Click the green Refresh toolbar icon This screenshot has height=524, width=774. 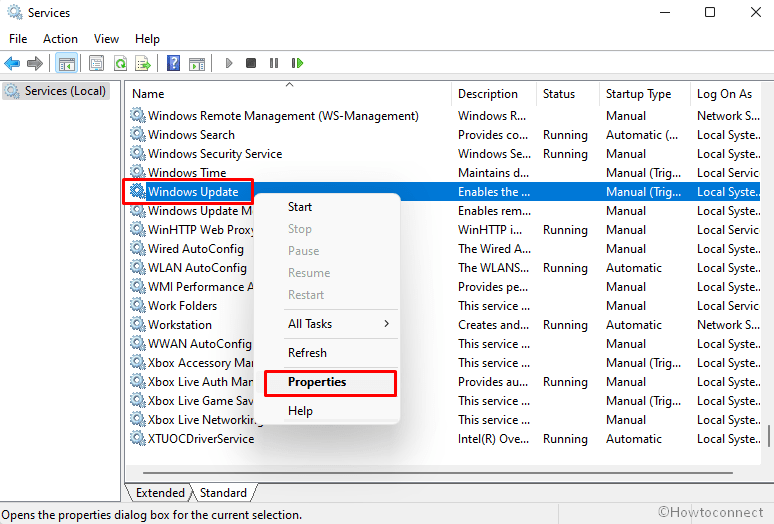pos(120,63)
